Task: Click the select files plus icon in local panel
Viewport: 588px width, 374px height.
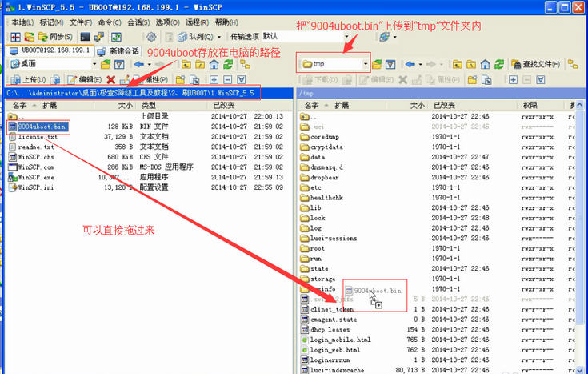Action: tap(214, 79)
